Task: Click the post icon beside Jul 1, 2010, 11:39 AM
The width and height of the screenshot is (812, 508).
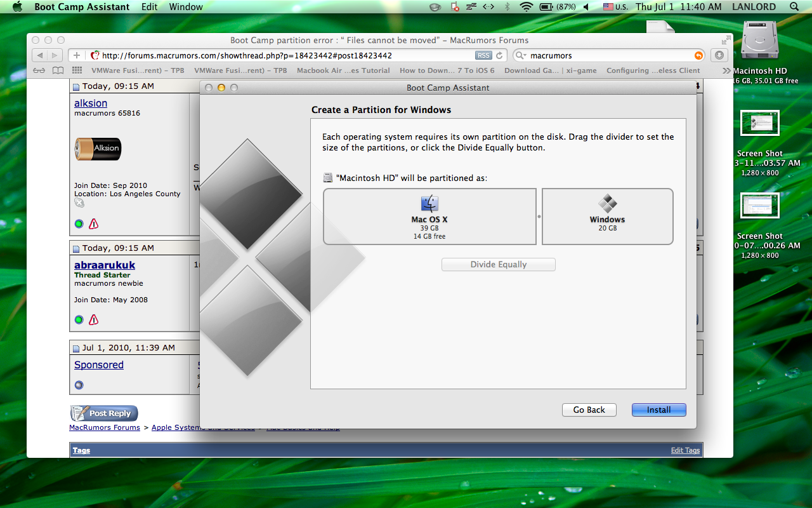Action: [76, 348]
